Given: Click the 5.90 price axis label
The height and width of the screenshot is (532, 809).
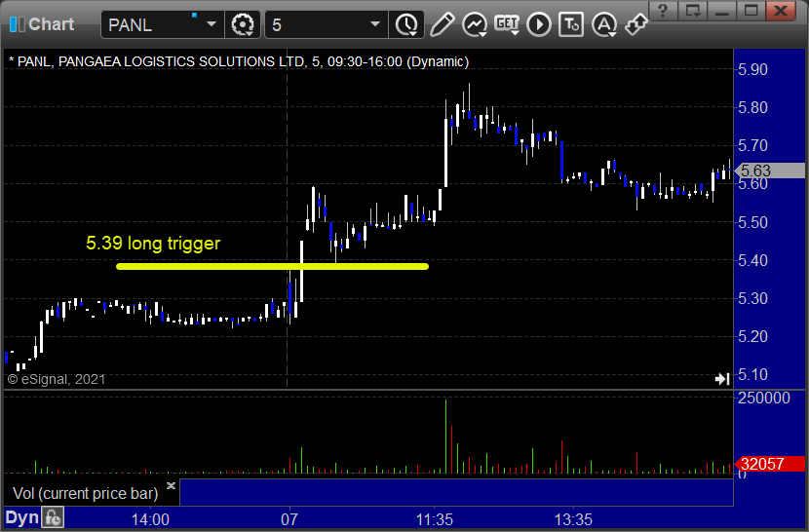Looking at the screenshot, I should coord(752,69).
